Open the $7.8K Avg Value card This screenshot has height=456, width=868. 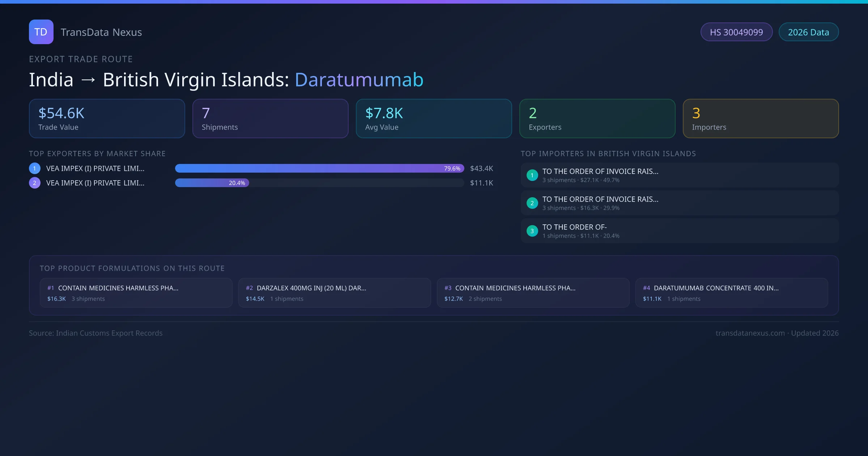(434, 119)
